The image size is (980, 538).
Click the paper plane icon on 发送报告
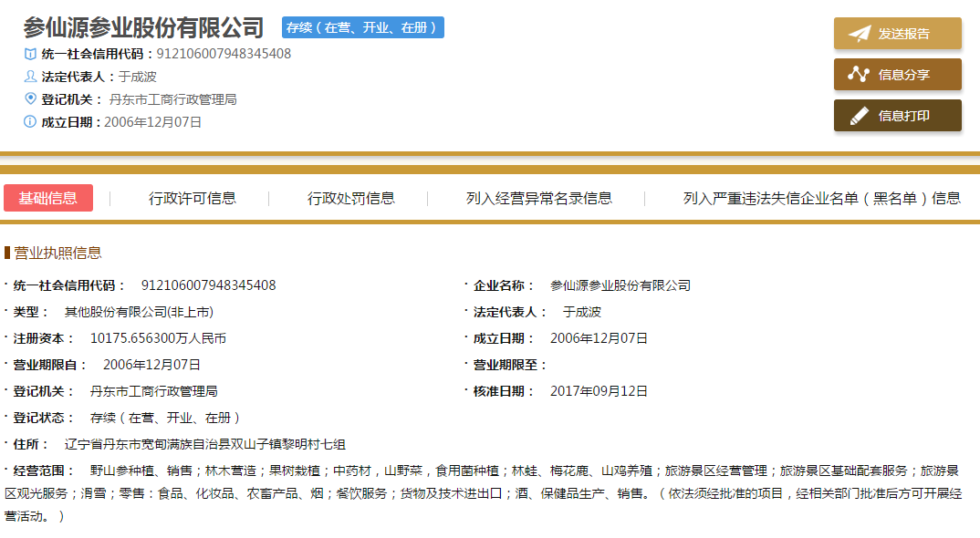859,34
